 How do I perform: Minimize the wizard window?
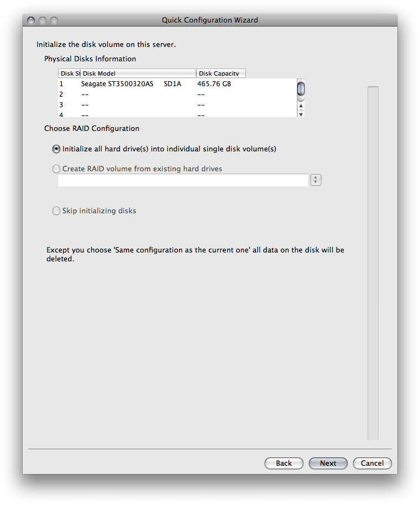(x=43, y=20)
